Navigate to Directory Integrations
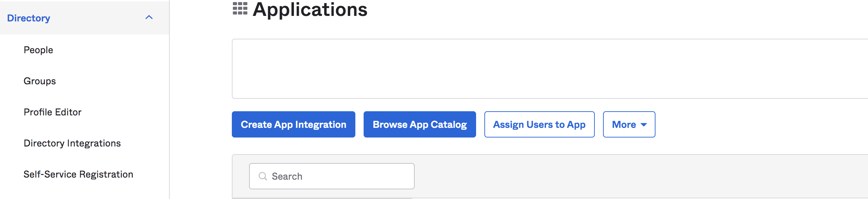Screen dimensions: 868x199 coord(72,143)
